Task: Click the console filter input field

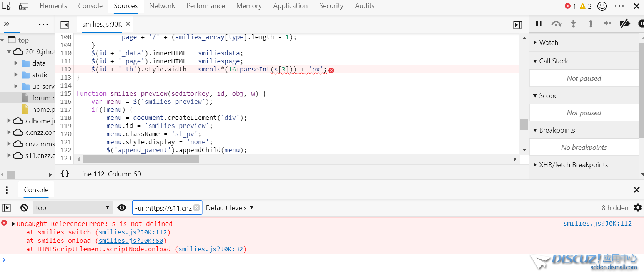Action: [x=163, y=208]
